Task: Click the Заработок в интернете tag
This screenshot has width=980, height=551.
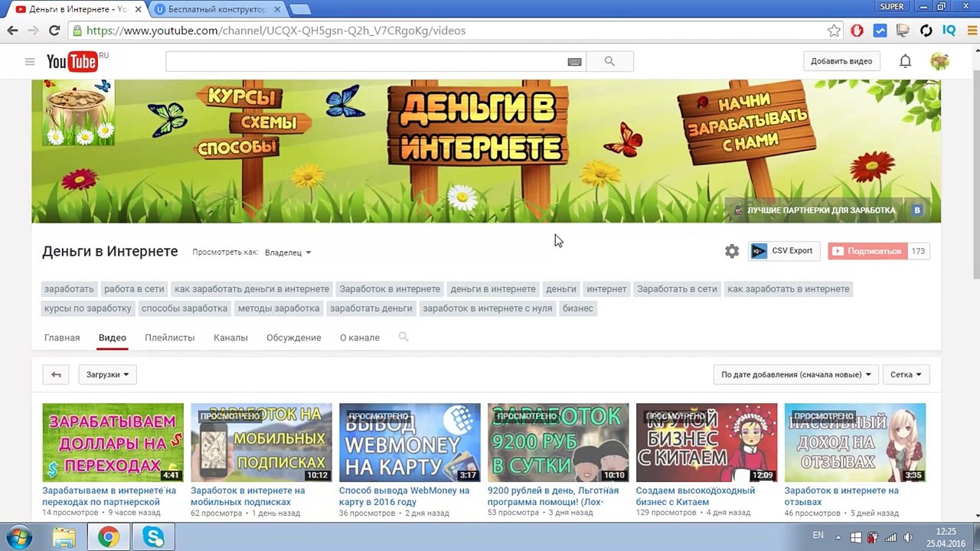Action: point(390,289)
